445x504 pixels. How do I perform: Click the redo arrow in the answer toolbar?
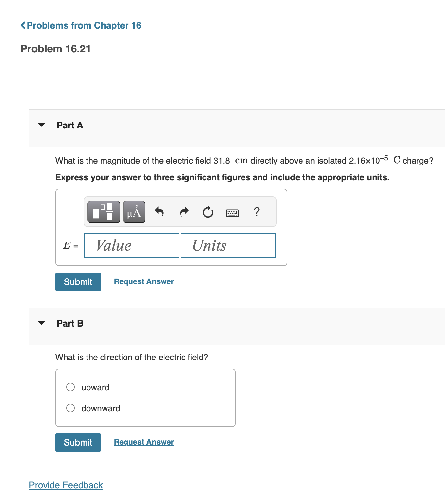184,212
